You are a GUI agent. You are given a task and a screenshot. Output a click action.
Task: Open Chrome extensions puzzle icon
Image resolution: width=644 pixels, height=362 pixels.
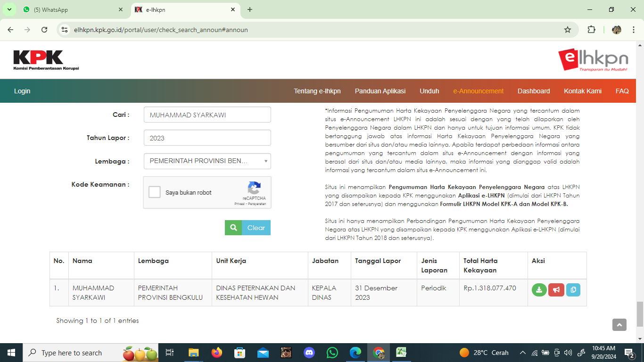coord(591,30)
